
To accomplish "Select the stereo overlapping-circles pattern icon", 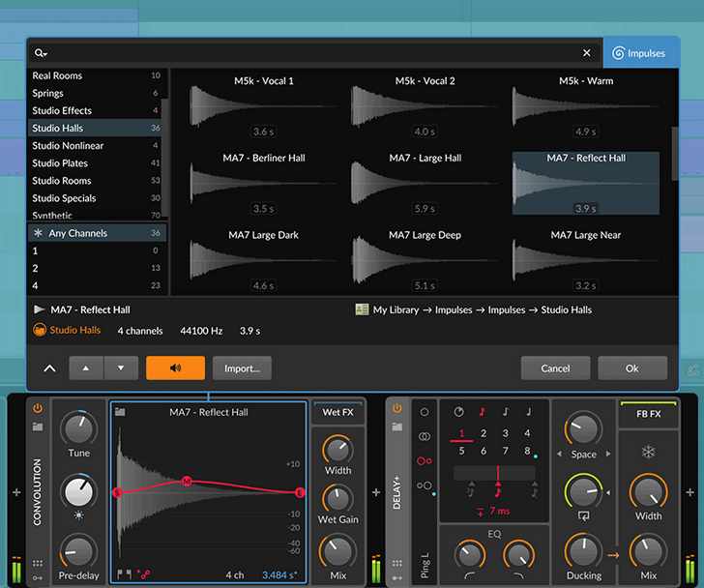I will coord(425,436).
